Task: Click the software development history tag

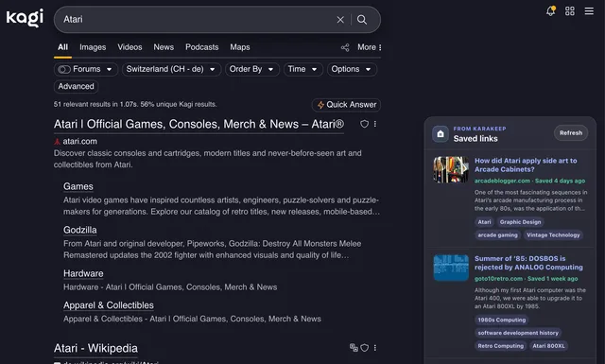Action: tap(518, 333)
